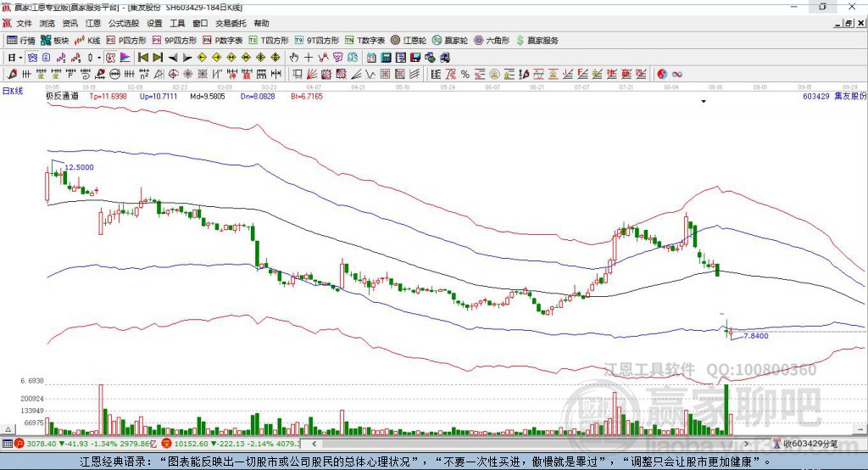Jump to last bar with skip-forward icon
868x470 pixels.
tap(158, 58)
